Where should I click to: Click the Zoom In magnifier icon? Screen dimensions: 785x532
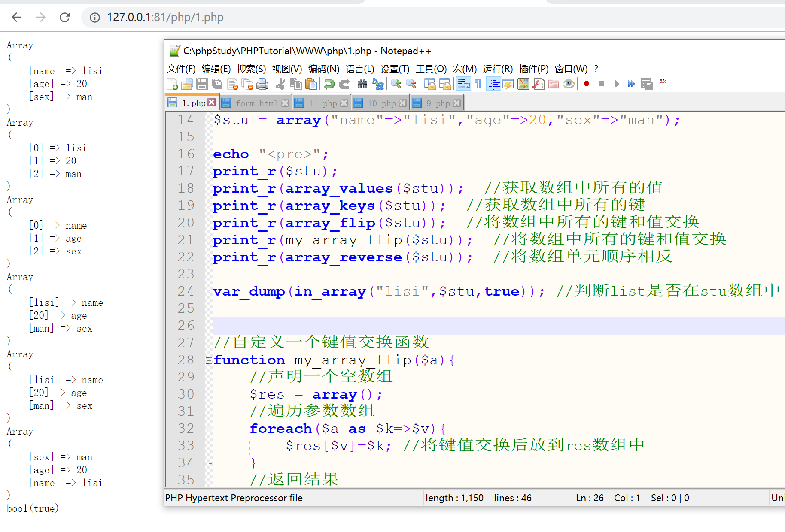[396, 84]
